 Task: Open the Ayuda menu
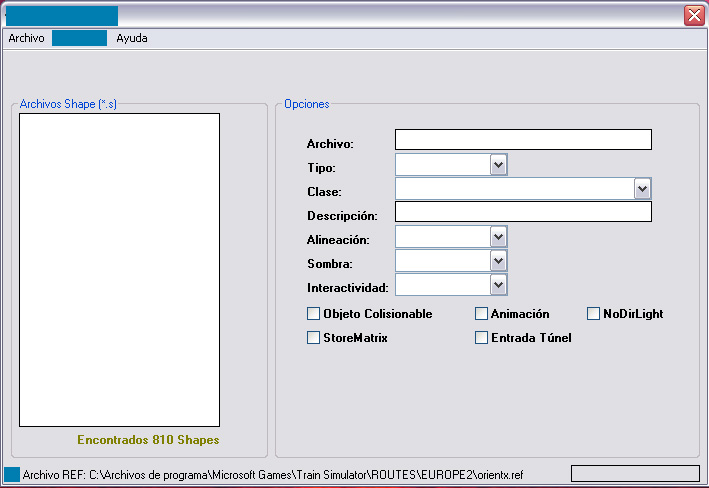point(132,38)
